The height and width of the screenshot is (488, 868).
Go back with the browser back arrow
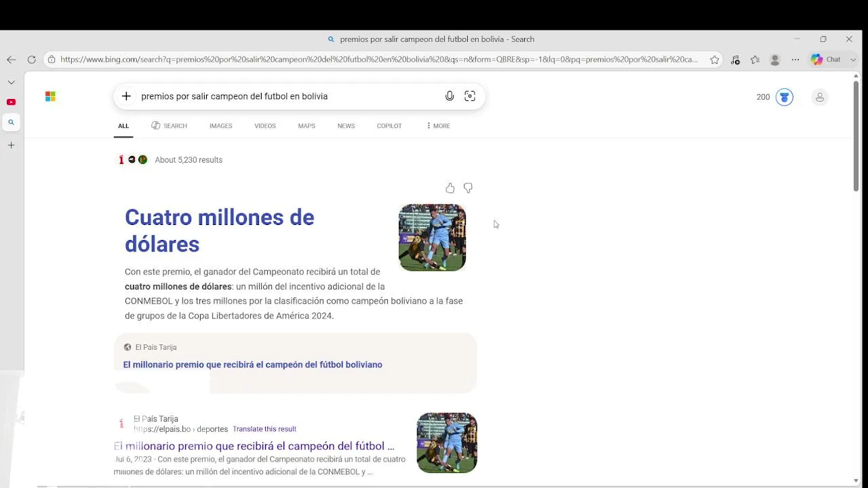(x=12, y=60)
